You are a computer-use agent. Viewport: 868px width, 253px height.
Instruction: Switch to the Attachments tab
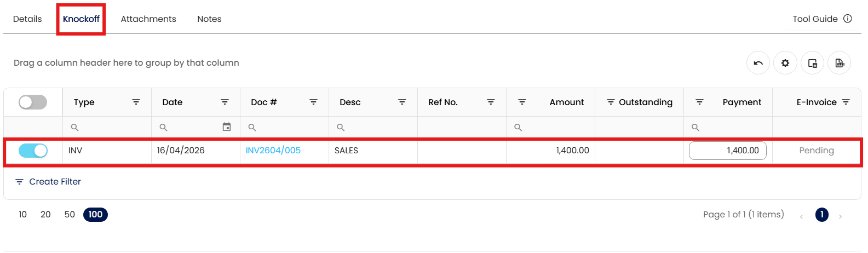[x=148, y=19]
